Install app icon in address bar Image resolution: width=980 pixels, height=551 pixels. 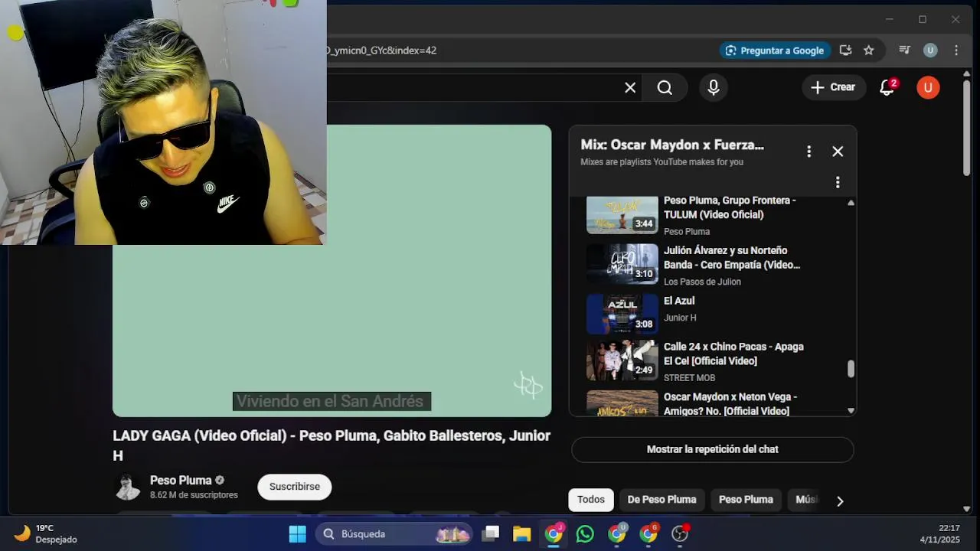coord(845,51)
